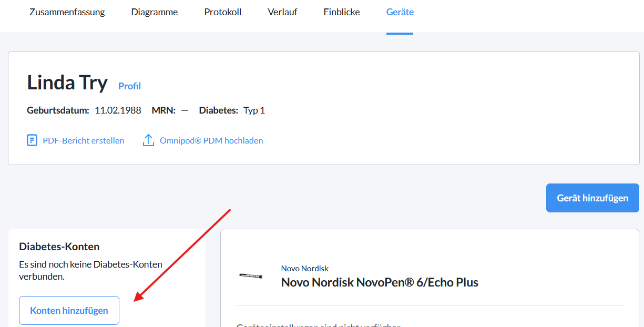Viewport: 644px width, 327px height.
Task: Select the Einblicke tab
Action: point(342,12)
